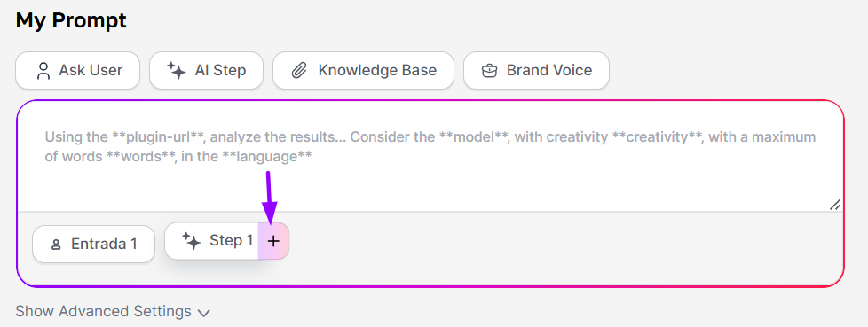
Task: Click the purple arrow pointing at plus
Action: 269,198
